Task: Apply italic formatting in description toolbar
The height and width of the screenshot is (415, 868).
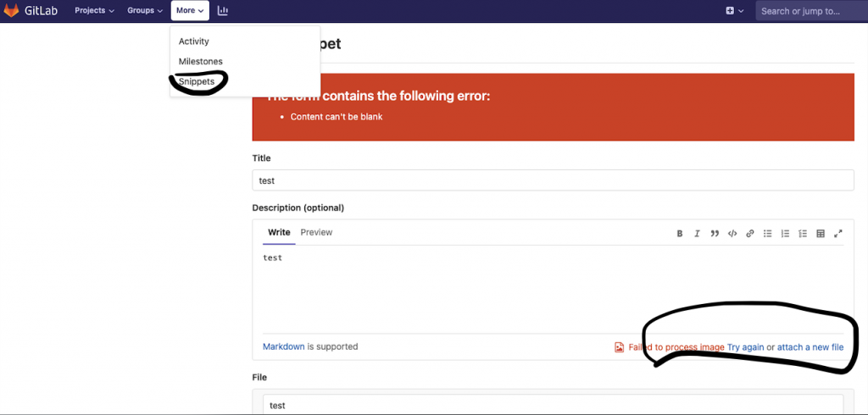Action: (x=697, y=234)
